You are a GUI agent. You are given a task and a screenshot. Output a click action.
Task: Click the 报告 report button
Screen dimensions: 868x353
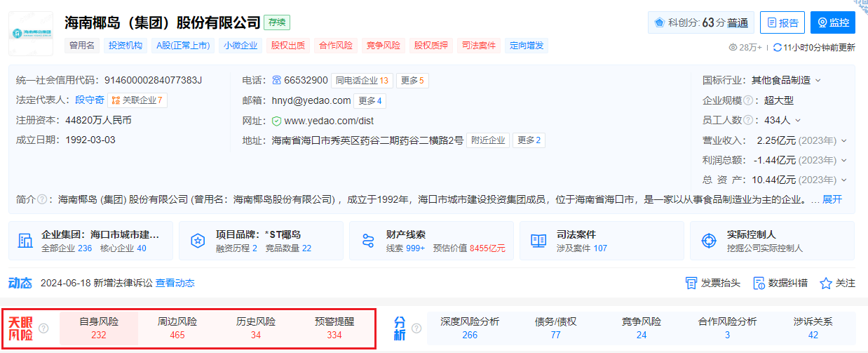(782, 22)
